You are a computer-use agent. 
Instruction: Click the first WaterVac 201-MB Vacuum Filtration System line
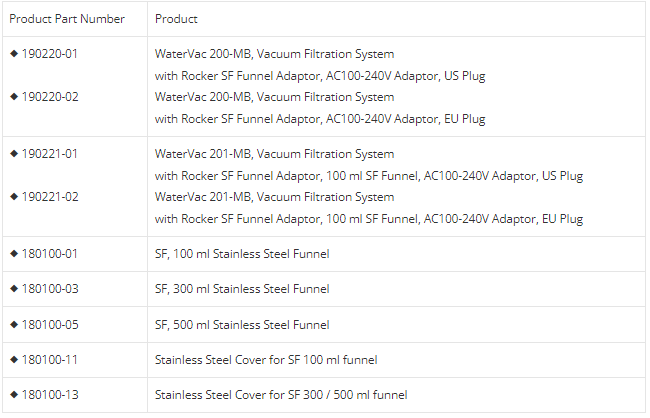pyautogui.click(x=274, y=154)
